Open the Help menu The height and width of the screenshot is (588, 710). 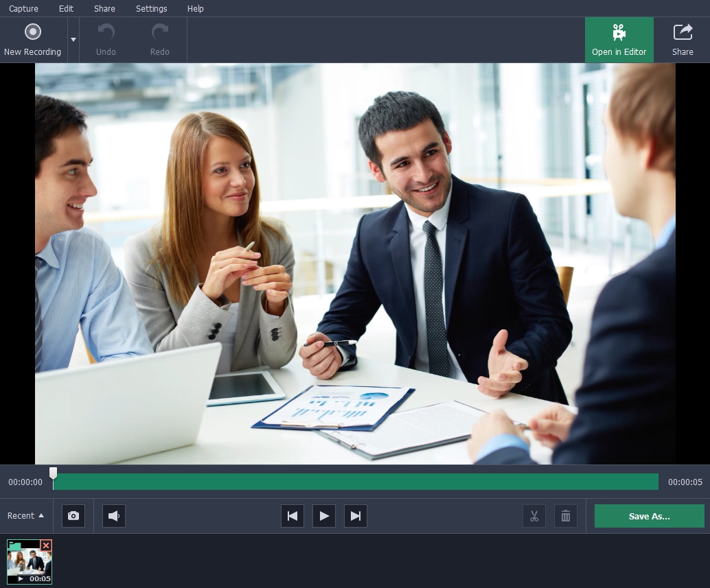[195, 8]
